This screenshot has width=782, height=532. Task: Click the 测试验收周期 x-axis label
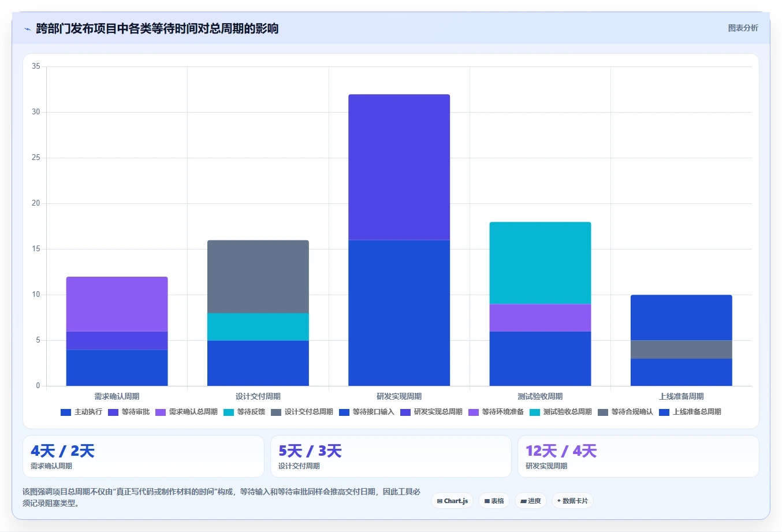(540, 396)
